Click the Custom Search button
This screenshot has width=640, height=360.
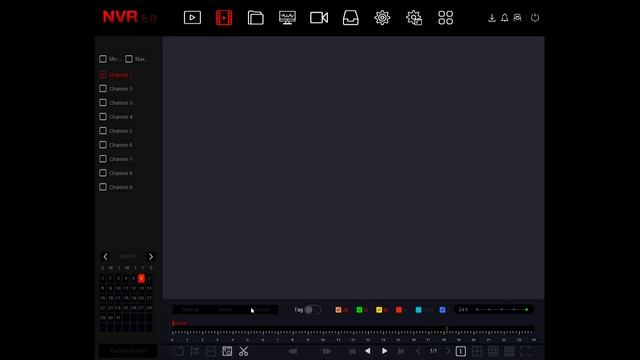pos(128,351)
